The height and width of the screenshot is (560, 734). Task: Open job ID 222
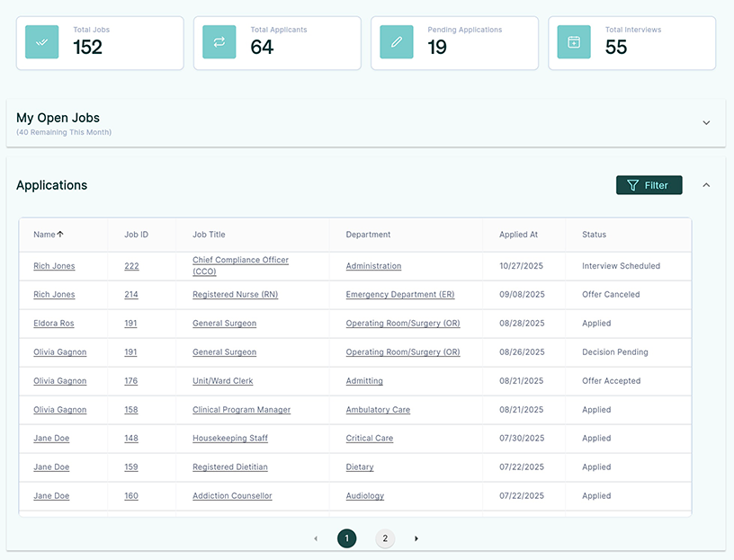131,265
